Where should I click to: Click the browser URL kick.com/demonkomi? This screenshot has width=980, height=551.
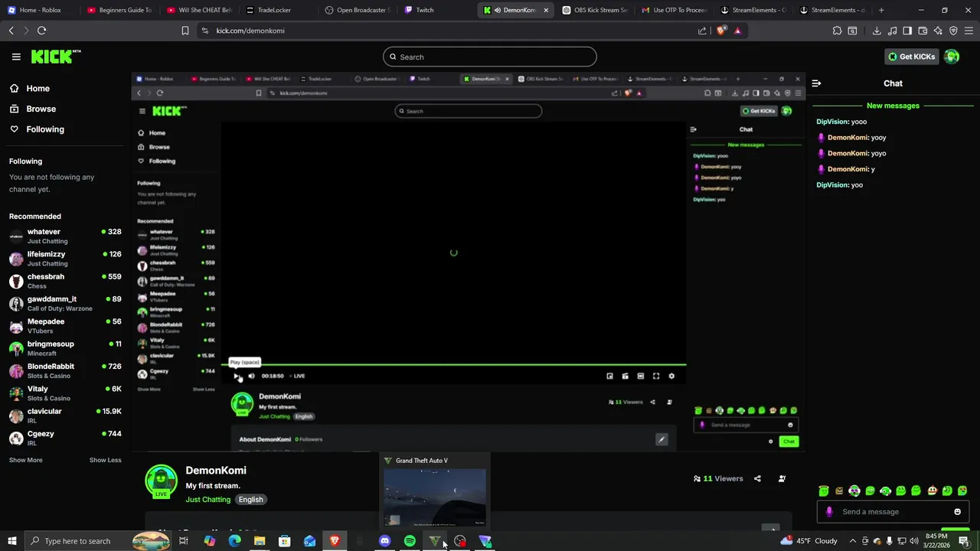(x=250, y=31)
